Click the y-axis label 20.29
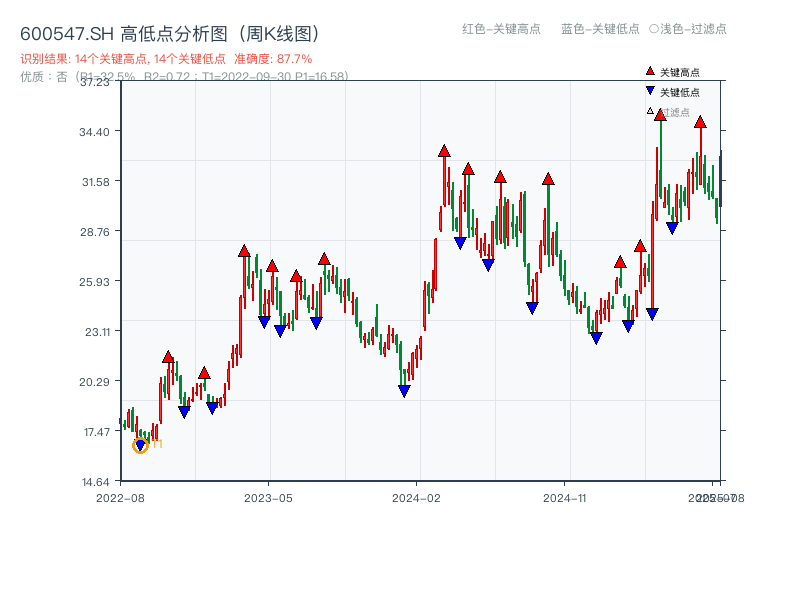The height and width of the screenshot is (600, 800). (x=94, y=382)
